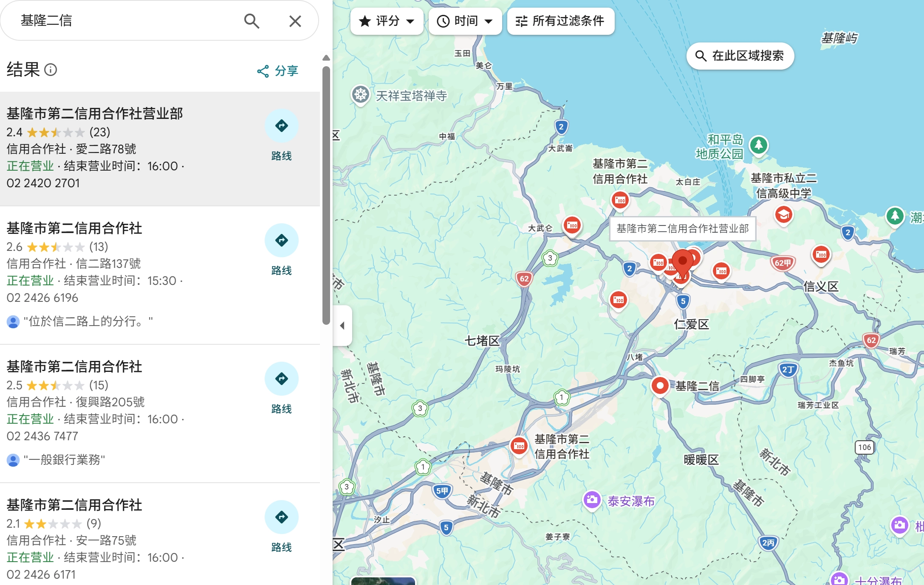Click the 路线 label under first result
This screenshot has width=924, height=585.
[281, 156]
